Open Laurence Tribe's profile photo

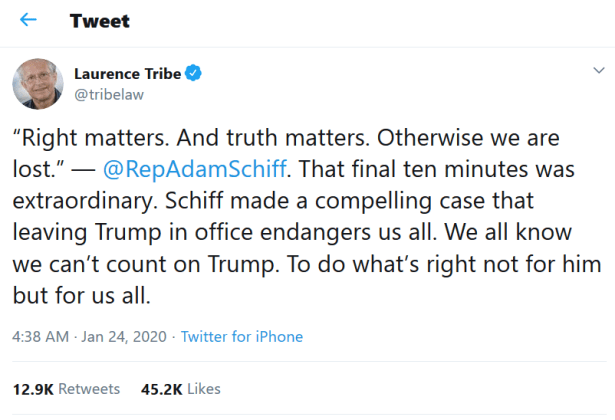coord(38,83)
